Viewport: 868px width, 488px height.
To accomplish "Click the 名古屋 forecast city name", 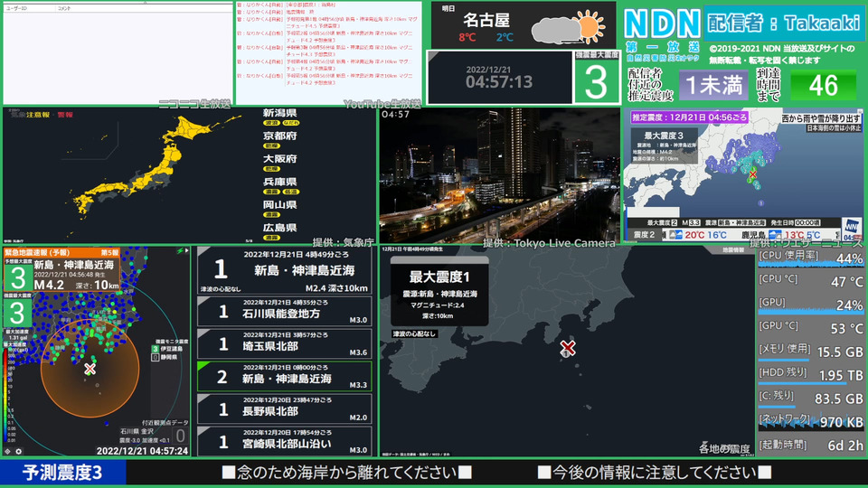I will pyautogui.click(x=486, y=21).
